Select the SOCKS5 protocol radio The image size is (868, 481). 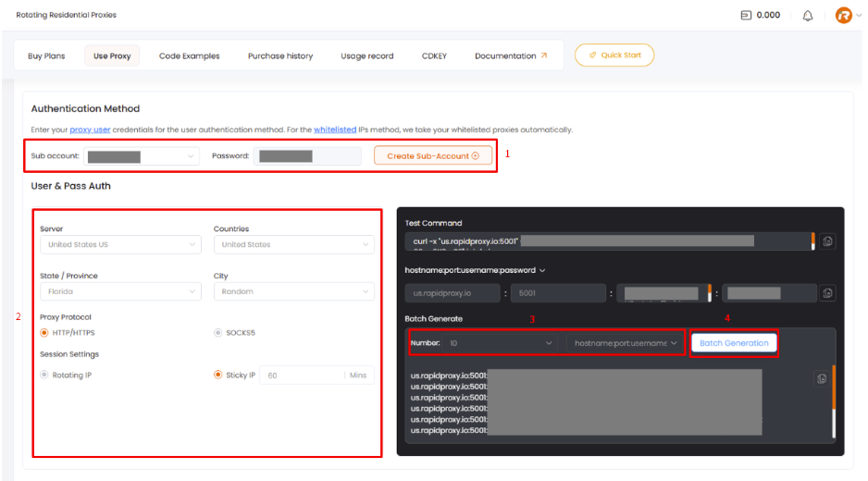click(218, 333)
